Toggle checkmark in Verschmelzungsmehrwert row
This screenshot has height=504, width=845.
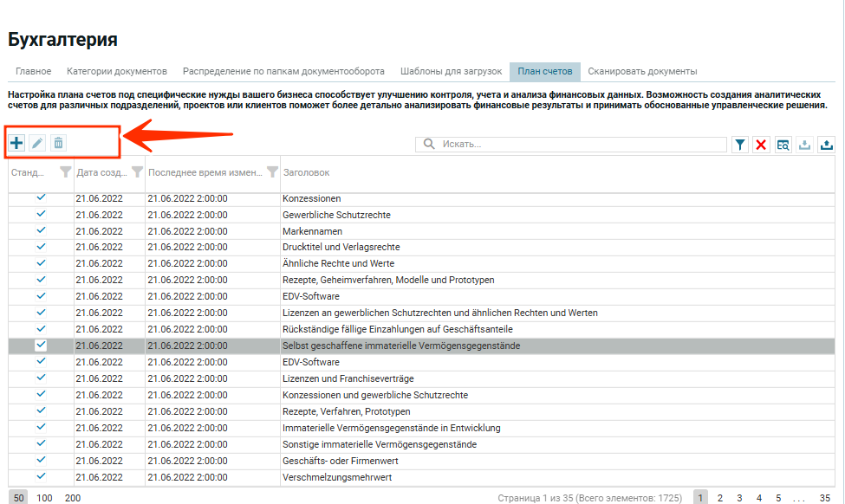(41, 476)
